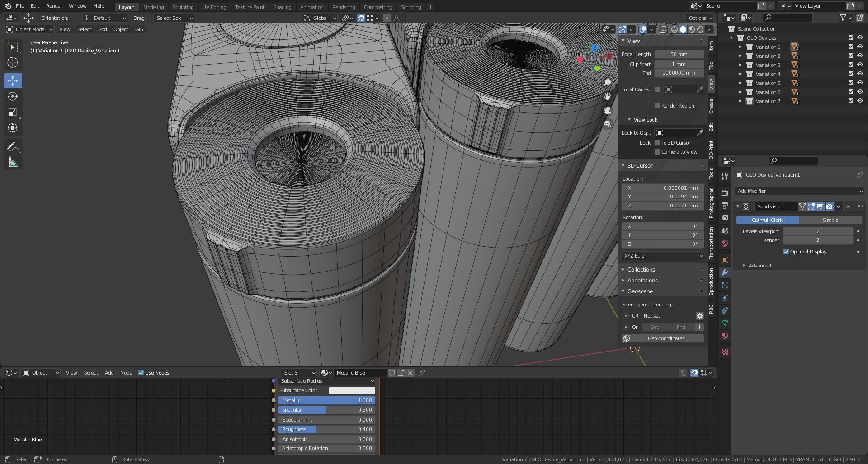Adjust the Specular slider value 0.500

[327, 410]
